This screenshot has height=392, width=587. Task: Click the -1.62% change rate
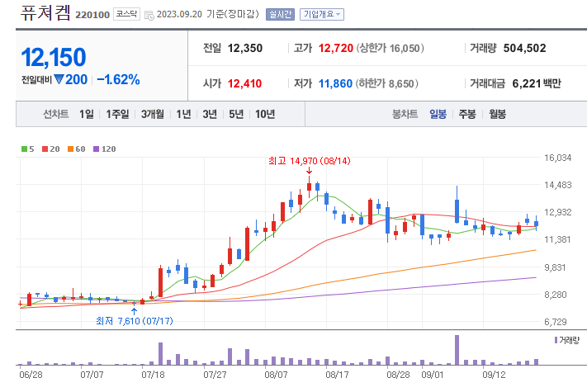pos(118,79)
